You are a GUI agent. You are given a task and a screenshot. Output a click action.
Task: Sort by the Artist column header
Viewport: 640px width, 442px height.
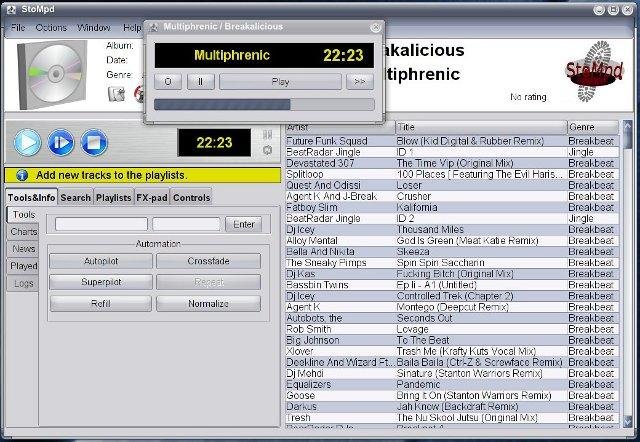[x=340, y=127]
